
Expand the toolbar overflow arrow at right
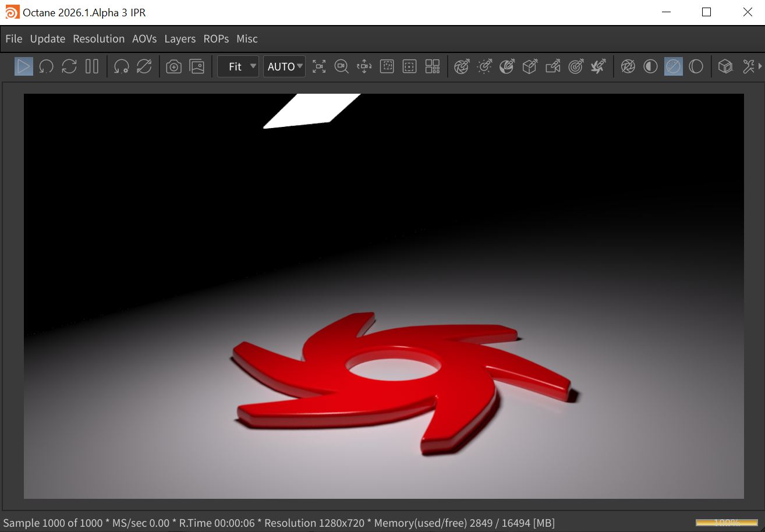[760, 66]
